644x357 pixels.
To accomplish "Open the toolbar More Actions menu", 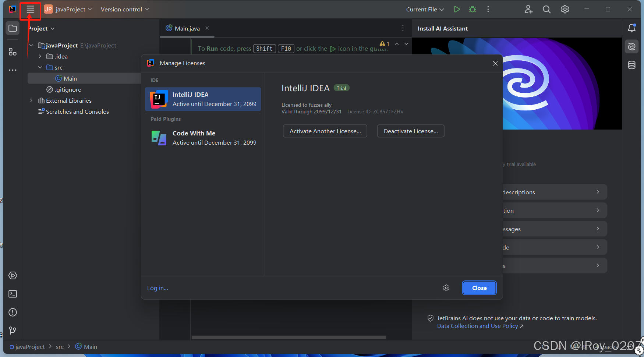I will tap(488, 9).
